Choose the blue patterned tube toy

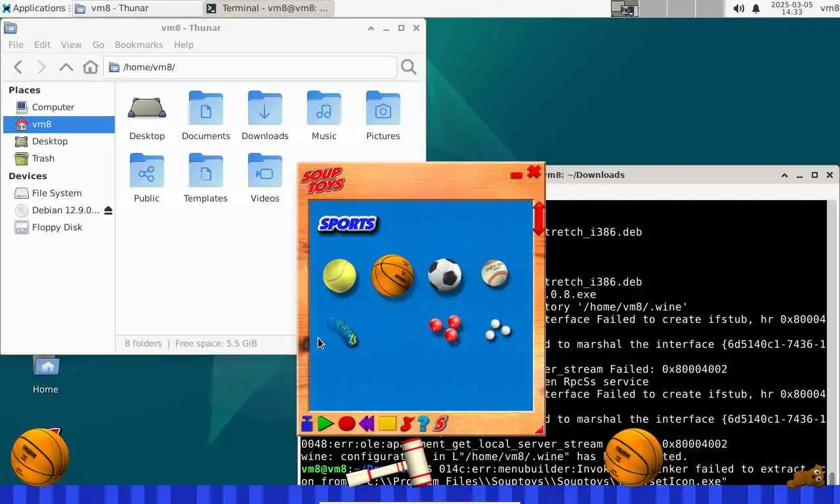[x=343, y=331]
